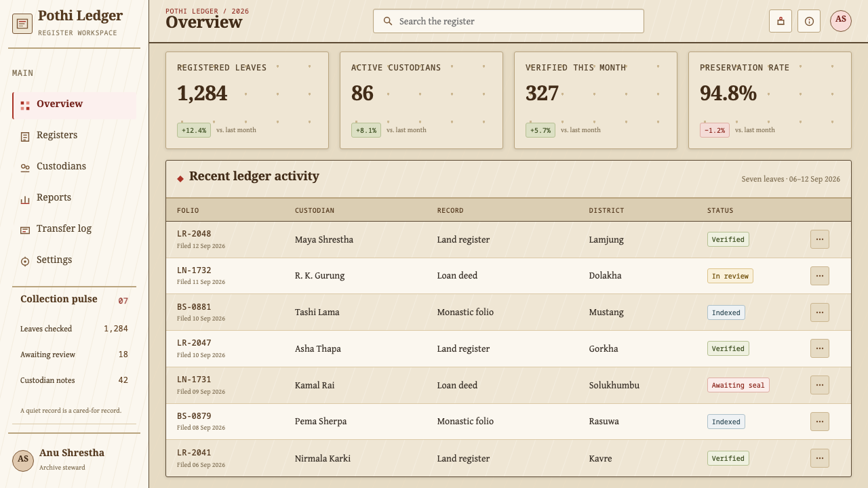The image size is (868, 488).
Task: Click the Registers book icon in sidebar
Action: [25, 137]
